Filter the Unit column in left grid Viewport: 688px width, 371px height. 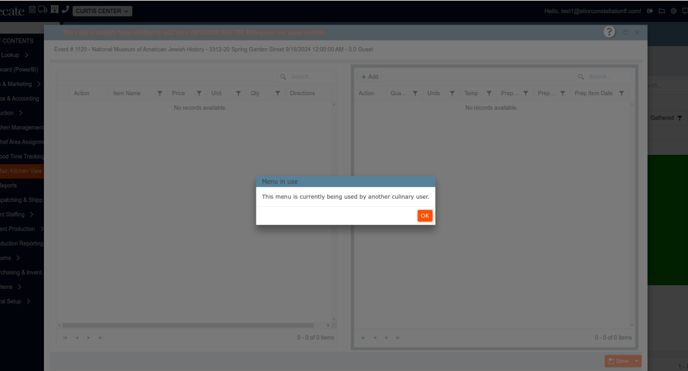point(238,93)
